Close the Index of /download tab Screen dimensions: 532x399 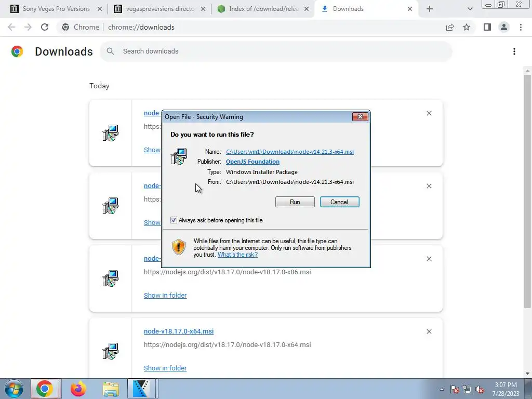(307, 9)
